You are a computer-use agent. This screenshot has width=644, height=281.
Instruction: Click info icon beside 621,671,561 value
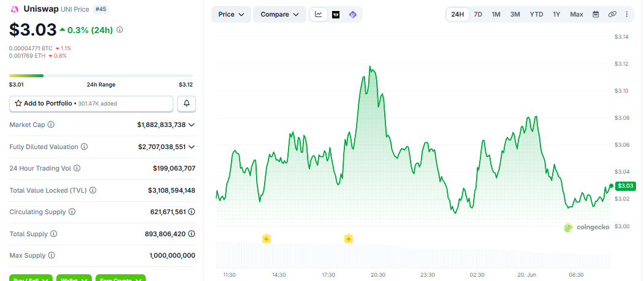pyautogui.click(x=192, y=212)
